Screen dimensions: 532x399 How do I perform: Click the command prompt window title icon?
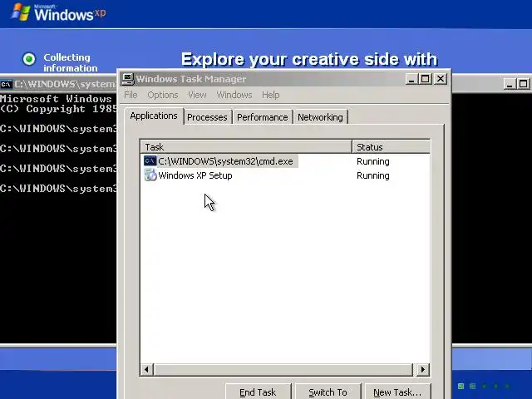(6, 84)
